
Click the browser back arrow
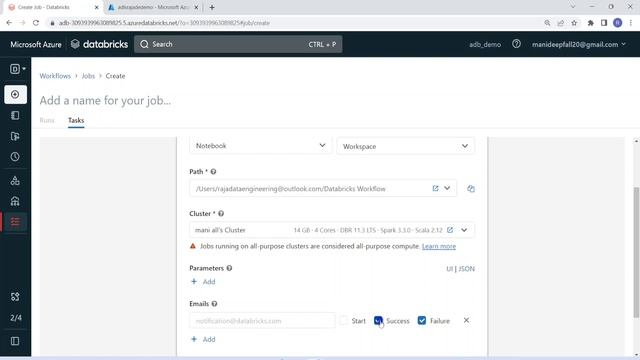9,23
